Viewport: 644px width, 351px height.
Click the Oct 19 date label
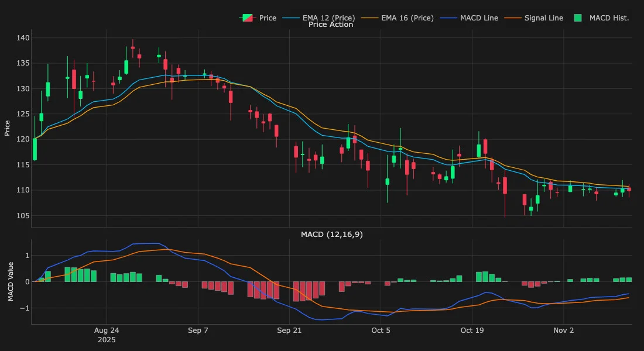click(x=472, y=331)
